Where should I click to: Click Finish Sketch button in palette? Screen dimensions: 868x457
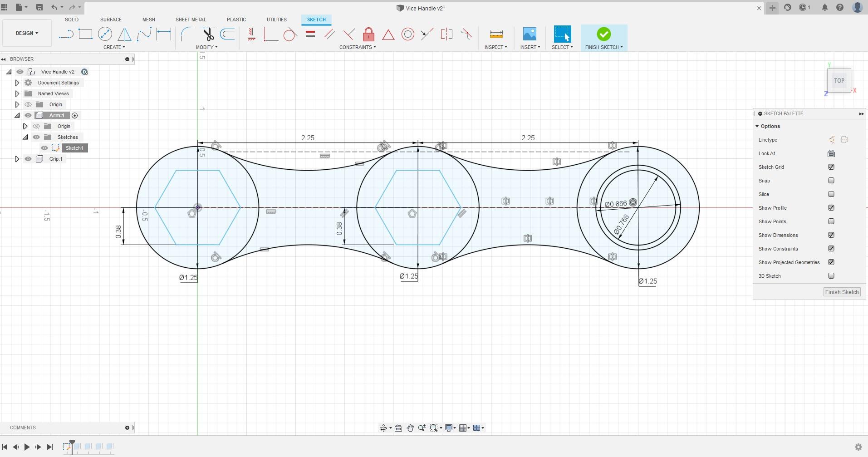coord(841,292)
